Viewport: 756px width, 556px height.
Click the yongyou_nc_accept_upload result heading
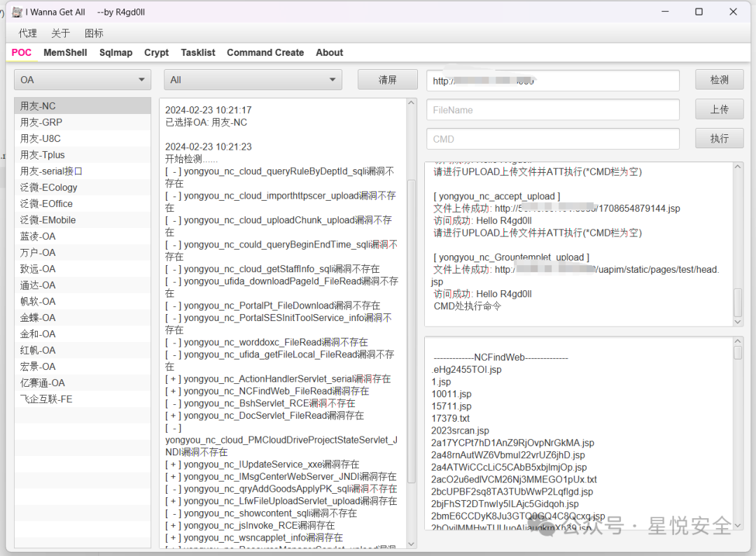pos(496,196)
